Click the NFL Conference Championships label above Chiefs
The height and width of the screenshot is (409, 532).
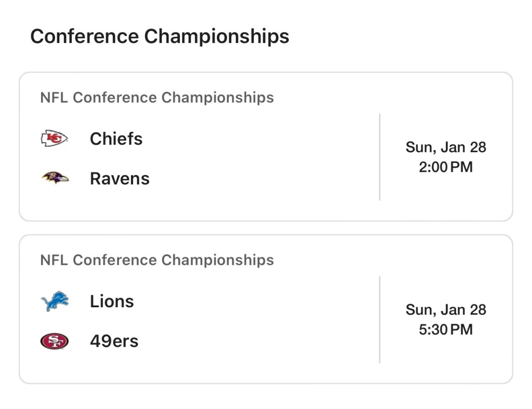157,98
